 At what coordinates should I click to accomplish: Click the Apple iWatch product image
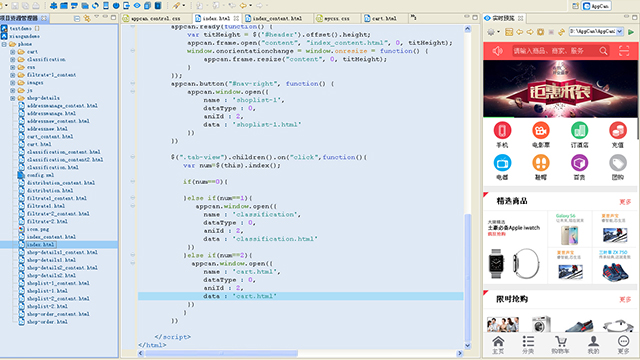click(515, 264)
